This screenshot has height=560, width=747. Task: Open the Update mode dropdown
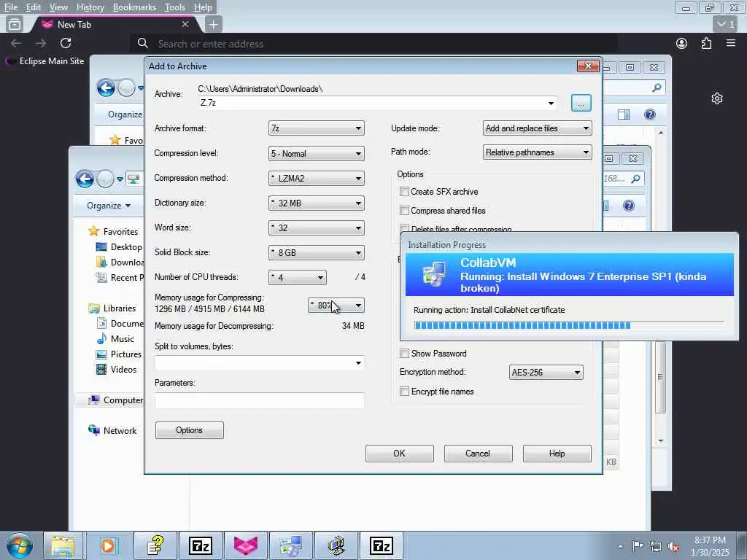pos(538,128)
